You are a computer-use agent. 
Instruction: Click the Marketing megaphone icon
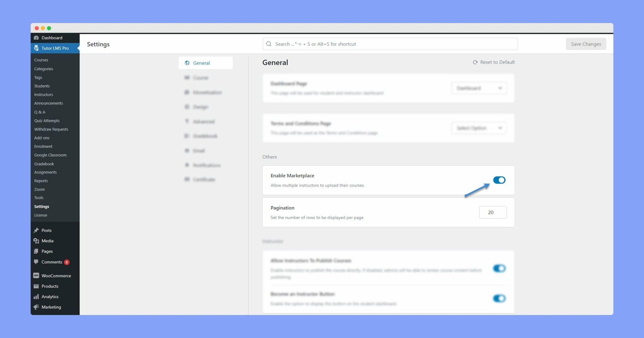click(x=36, y=307)
